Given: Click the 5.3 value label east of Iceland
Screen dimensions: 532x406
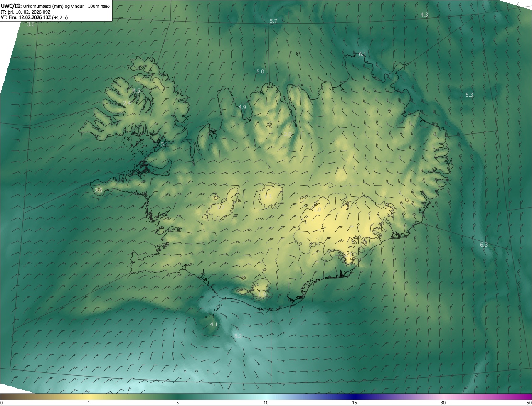Looking at the screenshot, I should (x=469, y=95).
